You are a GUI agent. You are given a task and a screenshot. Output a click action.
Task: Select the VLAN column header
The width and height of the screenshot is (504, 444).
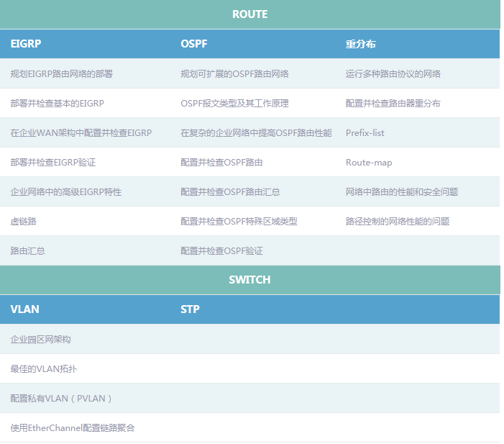coord(24,309)
